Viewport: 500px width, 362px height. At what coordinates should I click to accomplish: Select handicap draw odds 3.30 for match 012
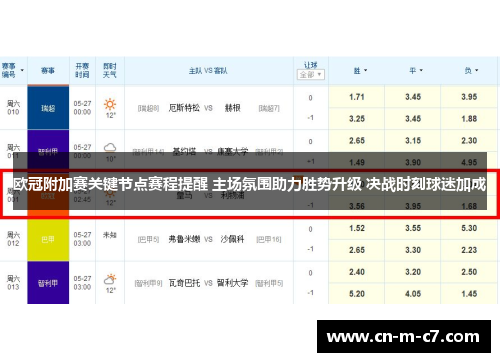(x=413, y=250)
